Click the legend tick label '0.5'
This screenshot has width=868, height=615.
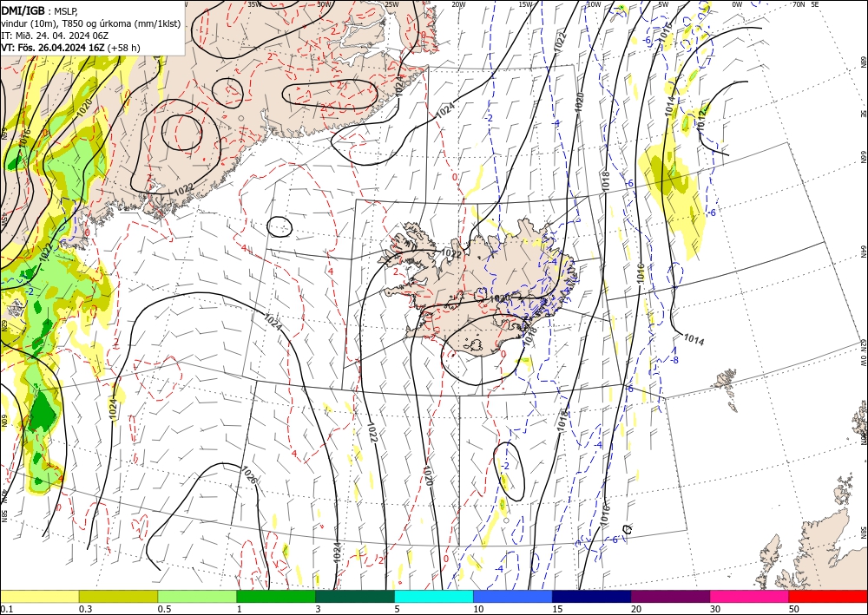pyautogui.click(x=164, y=609)
